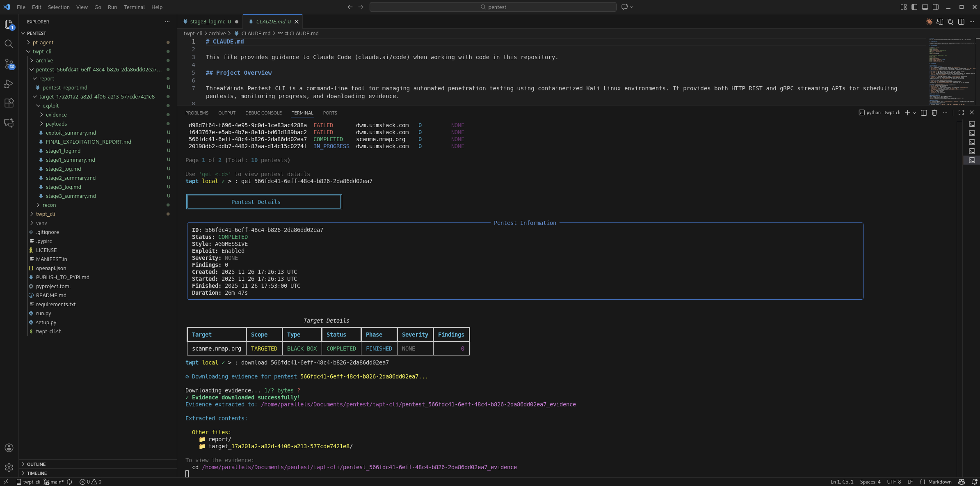
Task: Switch to the DEBUG CONSOLE tab
Action: point(263,113)
